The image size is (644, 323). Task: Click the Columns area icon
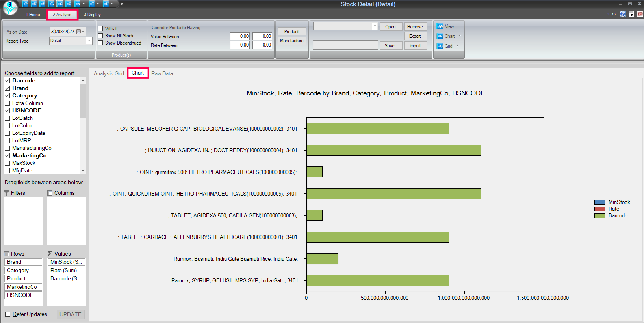(50, 193)
